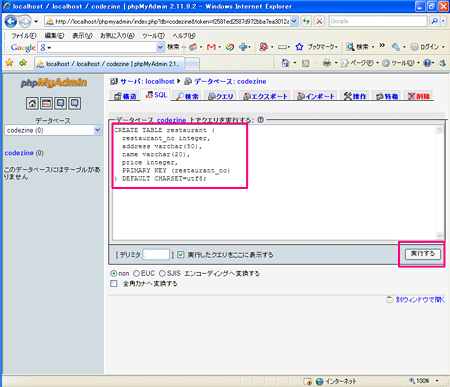The height and width of the screenshot is (387, 450).
Task: Select the SJIS encoding radio button
Action: click(x=162, y=273)
